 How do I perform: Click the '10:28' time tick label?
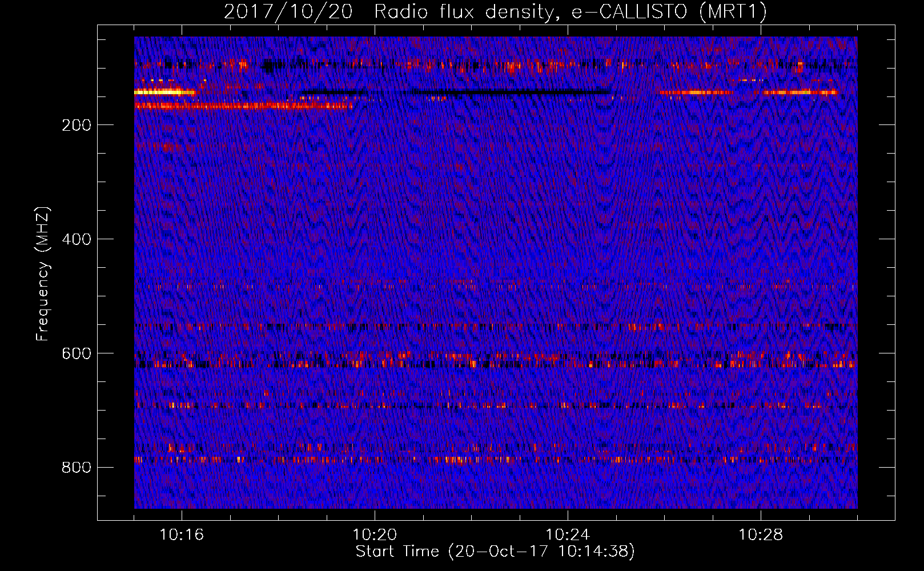pyautogui.click(x=761, y=535)
